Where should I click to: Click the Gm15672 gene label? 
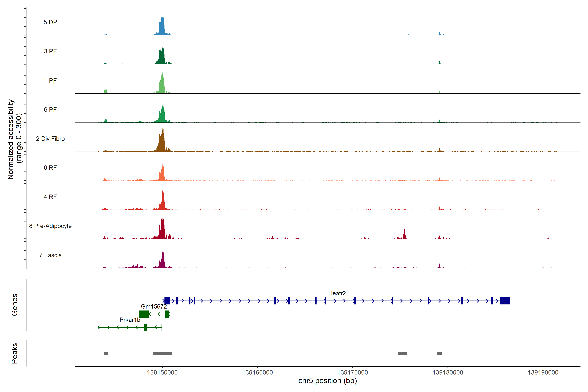(x=154, y=307)
